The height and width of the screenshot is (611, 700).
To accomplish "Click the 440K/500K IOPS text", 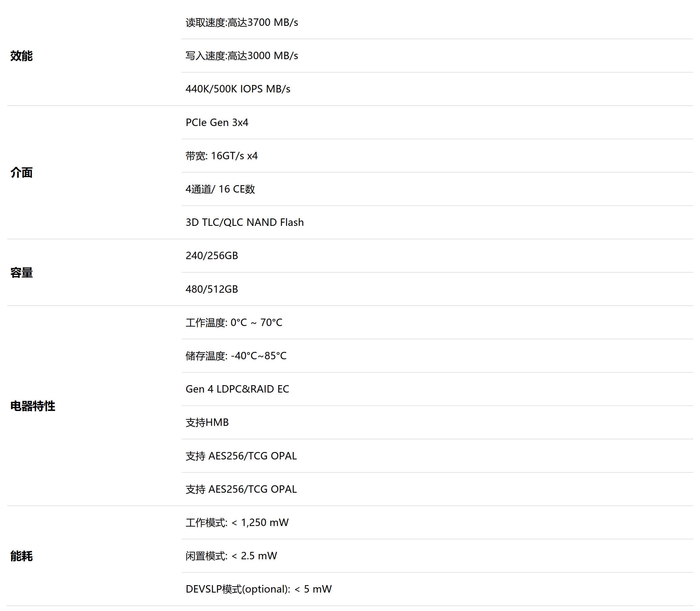I will pyautogui.click(x=238, y=89).
